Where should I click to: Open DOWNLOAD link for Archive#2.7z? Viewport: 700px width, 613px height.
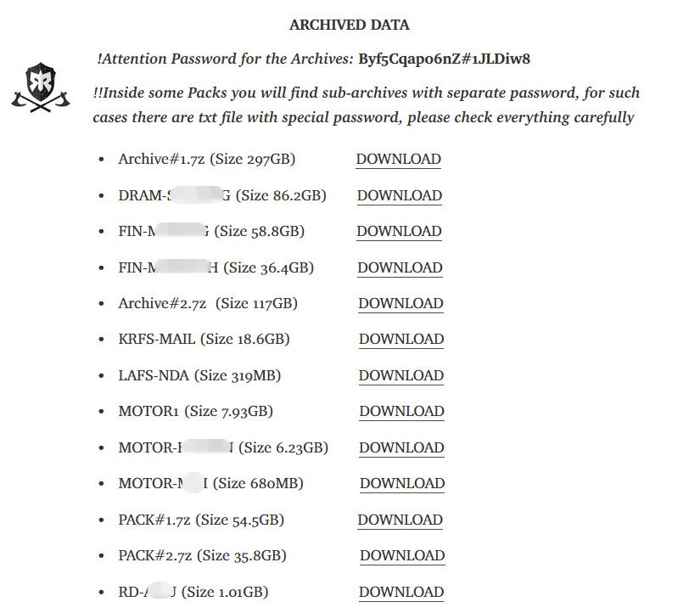(x=400, y=303)
